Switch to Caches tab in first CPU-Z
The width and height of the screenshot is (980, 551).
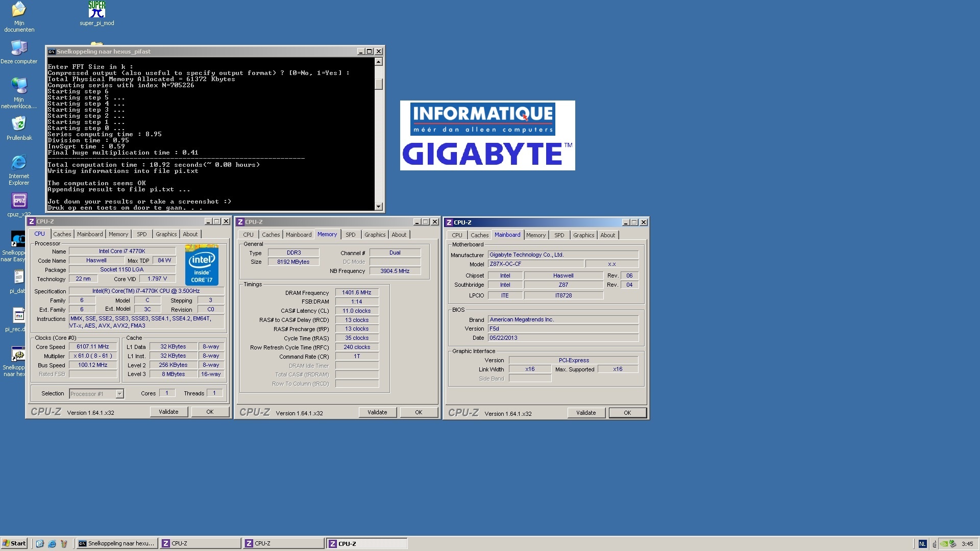pos(62,234)
